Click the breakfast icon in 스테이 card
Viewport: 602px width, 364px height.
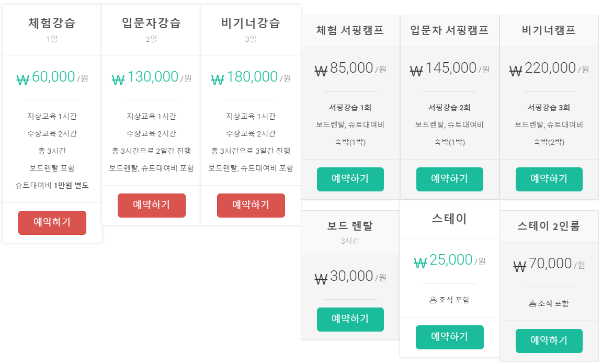coord(433,300)
